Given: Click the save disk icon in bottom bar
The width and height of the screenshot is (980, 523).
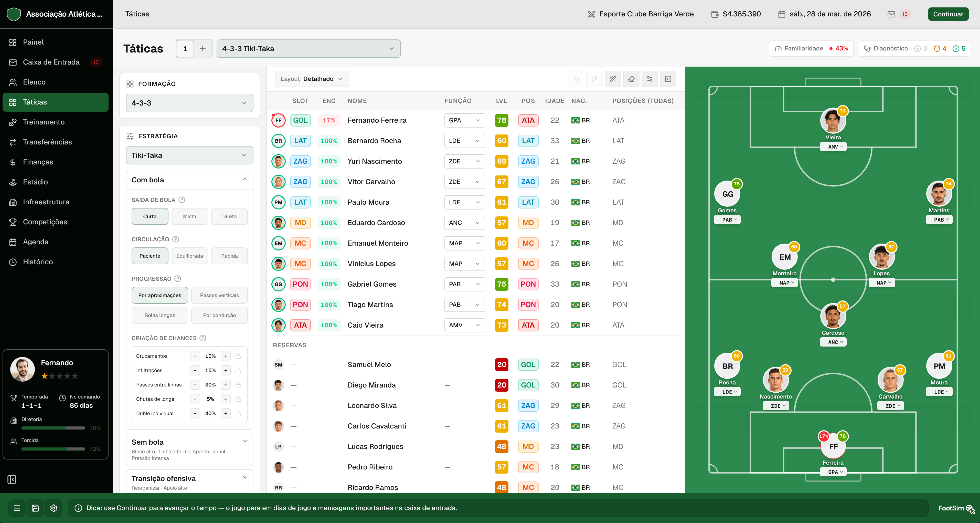Looking at the screenshot, I should (35, 508).
